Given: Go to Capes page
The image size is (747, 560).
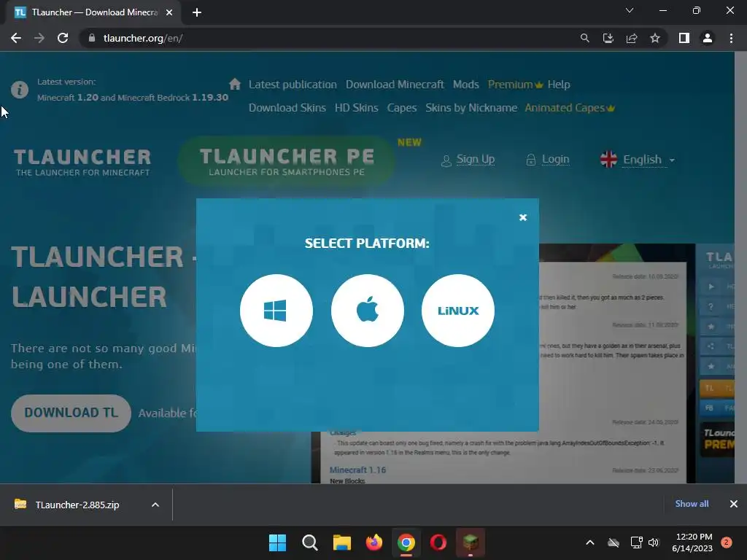Looking at the screenshot, I should (x=402, y=108).
